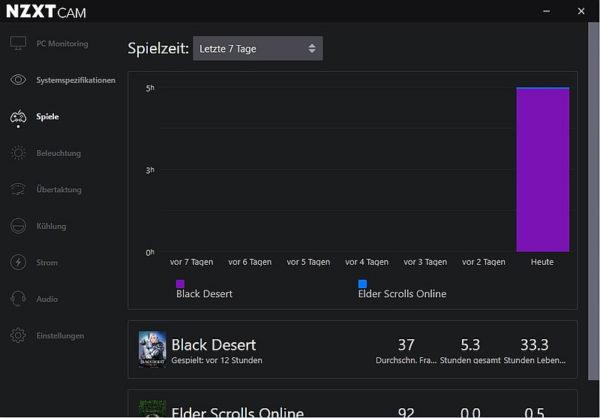Open the Elder Scrolls Online game title

tap(237, 412)
